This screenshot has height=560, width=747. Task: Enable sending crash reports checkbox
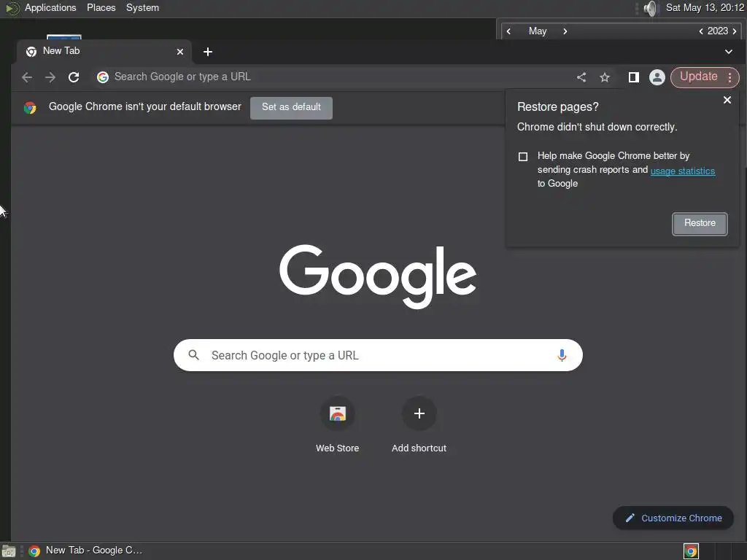[523, 157]
